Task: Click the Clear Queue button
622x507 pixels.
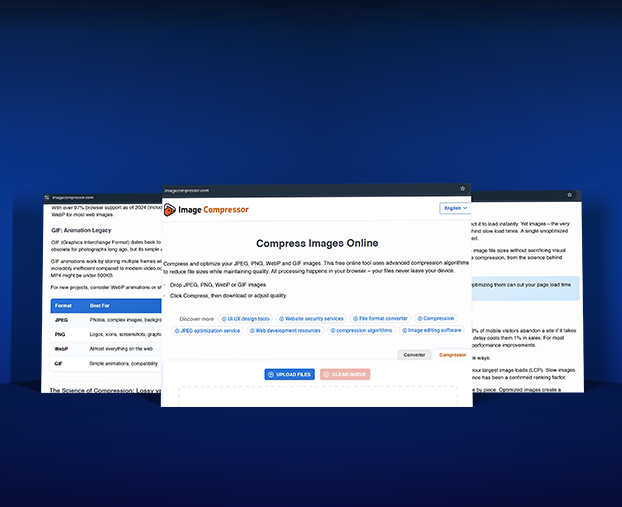Action: click(x=345, y=374)
